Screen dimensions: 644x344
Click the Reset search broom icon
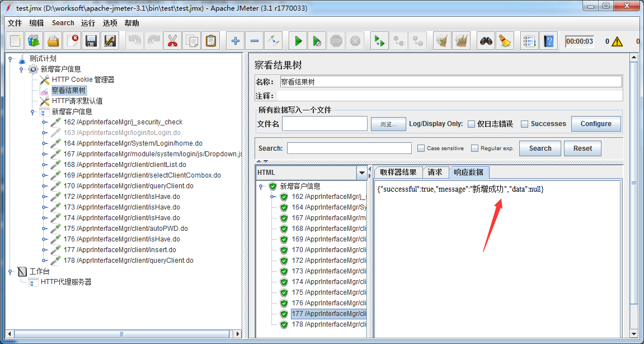(505, 41)
